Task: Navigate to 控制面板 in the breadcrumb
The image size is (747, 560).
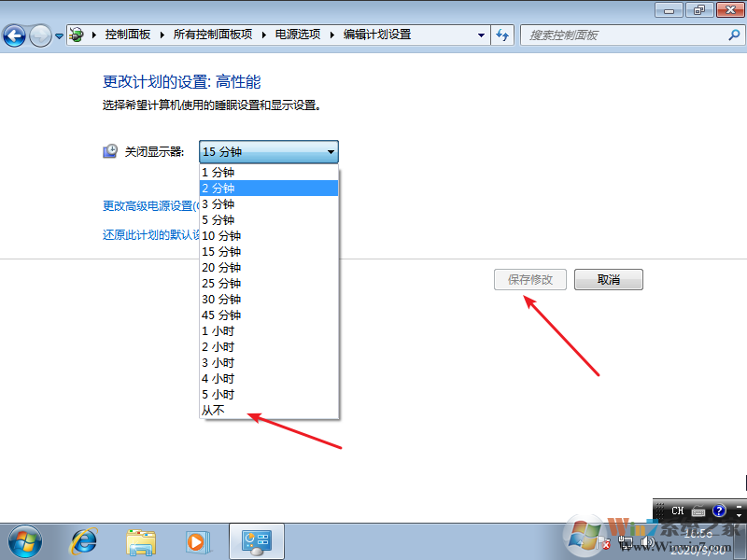Action: pos(129,35)
